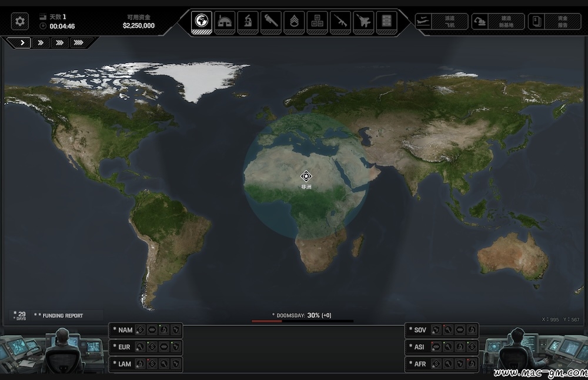Click NAM shield icon
Image resolution: width=588 pixels, height=380 pixels.
coord(176,330)
